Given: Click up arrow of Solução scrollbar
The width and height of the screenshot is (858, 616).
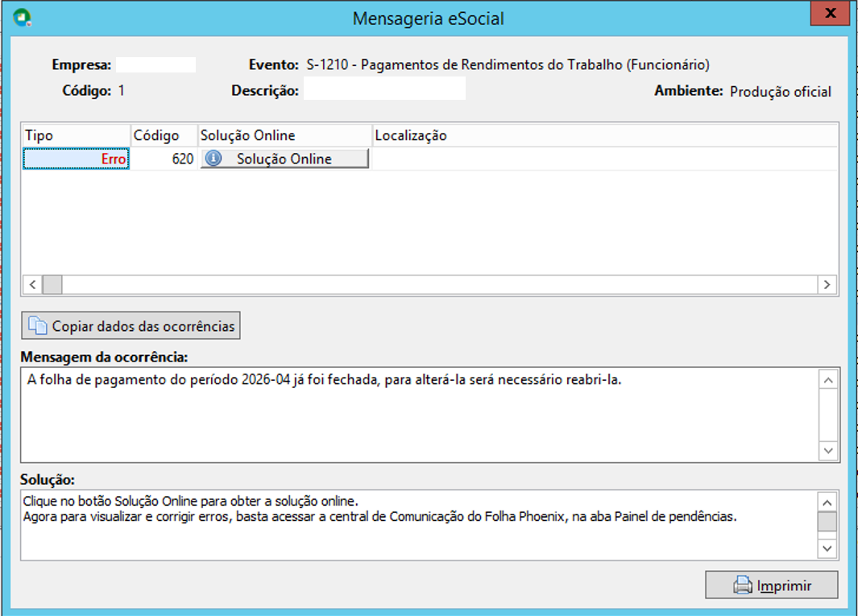Looking at the screenshot, I should point(827,502).
